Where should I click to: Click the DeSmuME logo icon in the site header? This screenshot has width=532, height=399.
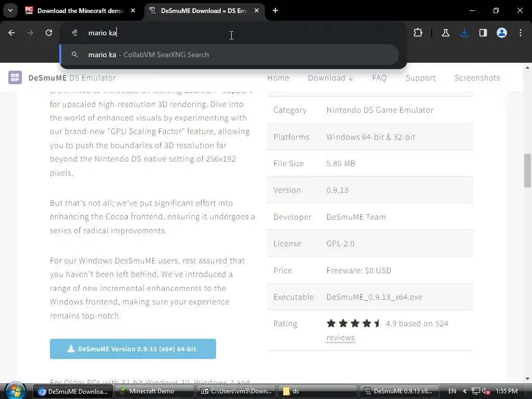point(15,78)
